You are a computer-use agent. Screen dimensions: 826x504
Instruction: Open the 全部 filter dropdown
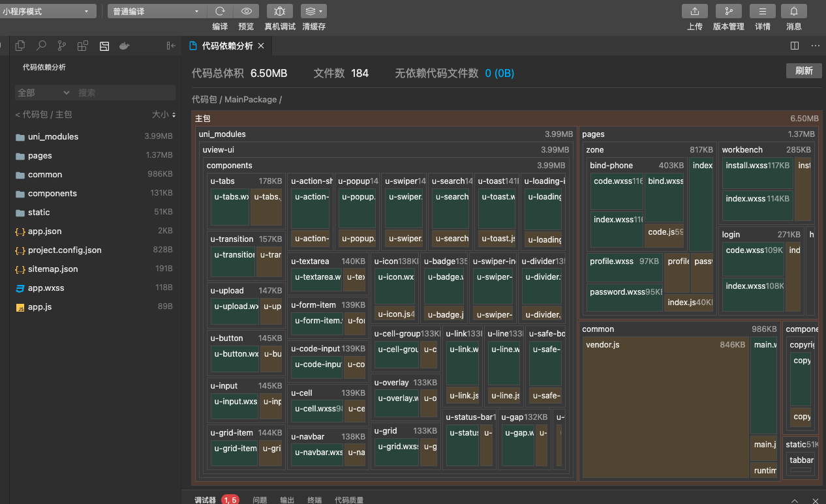point(43,93)
